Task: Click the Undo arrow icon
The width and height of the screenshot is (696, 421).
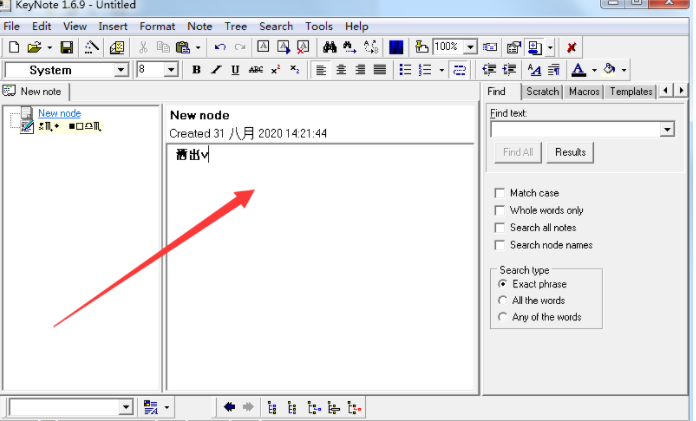Action: (x=219, y=47)
